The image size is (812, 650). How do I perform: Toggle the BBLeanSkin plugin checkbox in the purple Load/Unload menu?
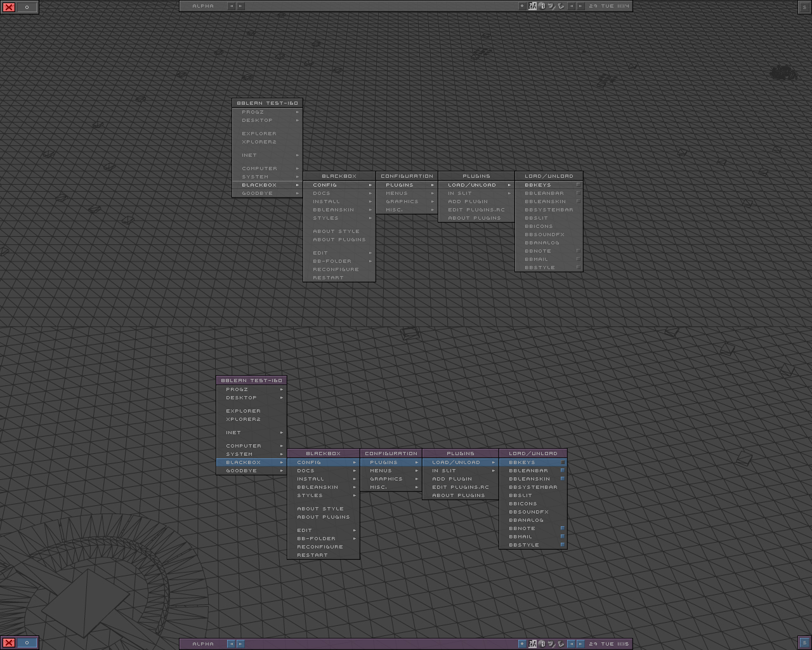pyautogui.click(x=562, y=479)
